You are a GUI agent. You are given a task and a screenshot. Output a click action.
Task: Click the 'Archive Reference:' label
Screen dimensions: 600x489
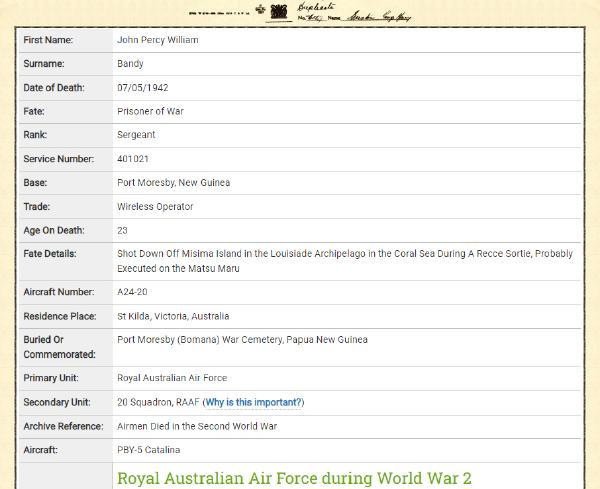pyautogui.click(x=63, y=426)
